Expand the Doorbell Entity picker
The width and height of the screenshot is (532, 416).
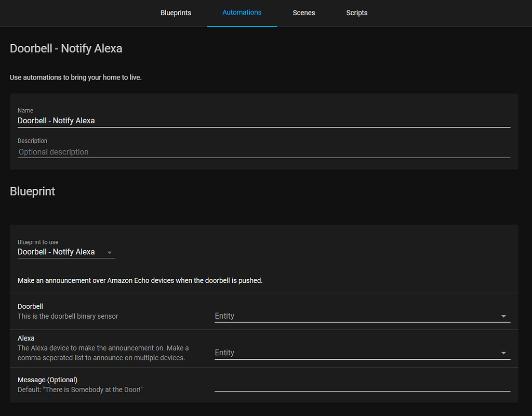click(x=362, y=316)
